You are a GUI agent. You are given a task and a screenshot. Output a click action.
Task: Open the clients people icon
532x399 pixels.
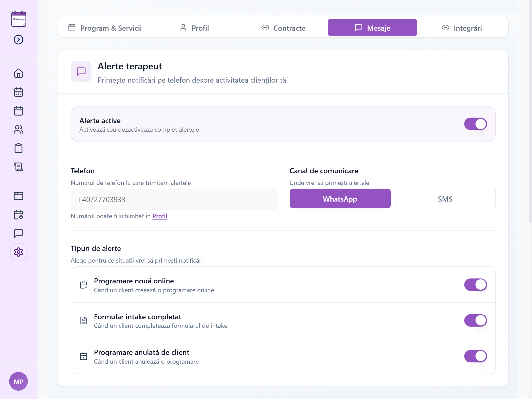(x=18, y=130)
